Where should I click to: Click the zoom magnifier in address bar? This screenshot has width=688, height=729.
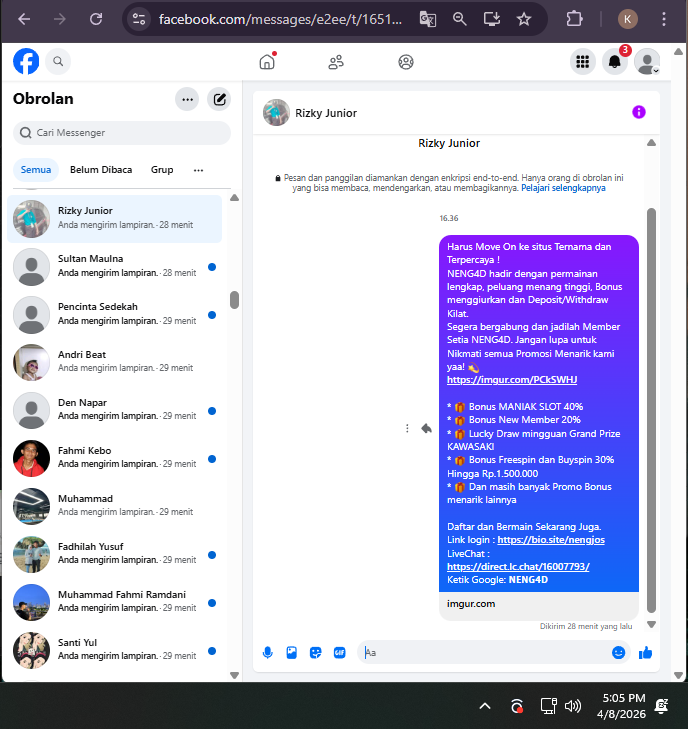[x=459, y=19]
